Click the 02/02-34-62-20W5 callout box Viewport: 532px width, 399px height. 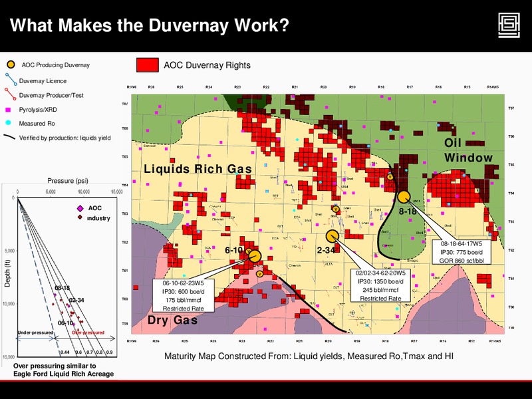380,286
